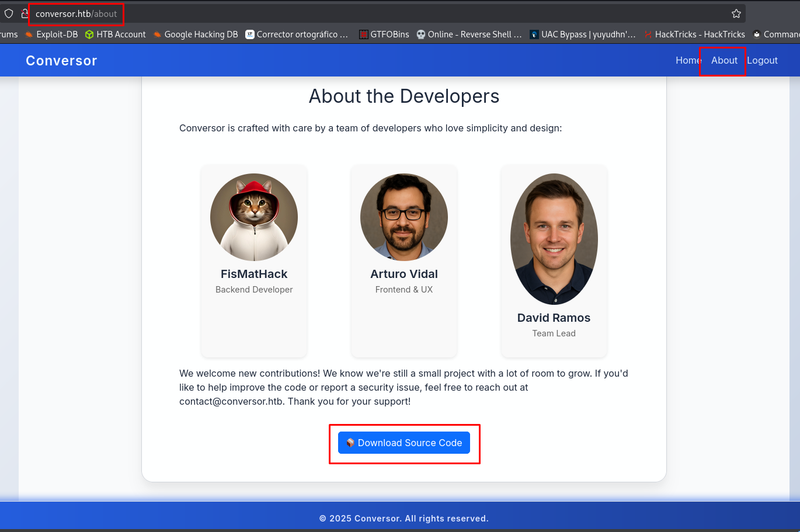The image size is (800, 532).
Task: Open Online - Reverse Shell bookmark
Action: click(469, 34)
